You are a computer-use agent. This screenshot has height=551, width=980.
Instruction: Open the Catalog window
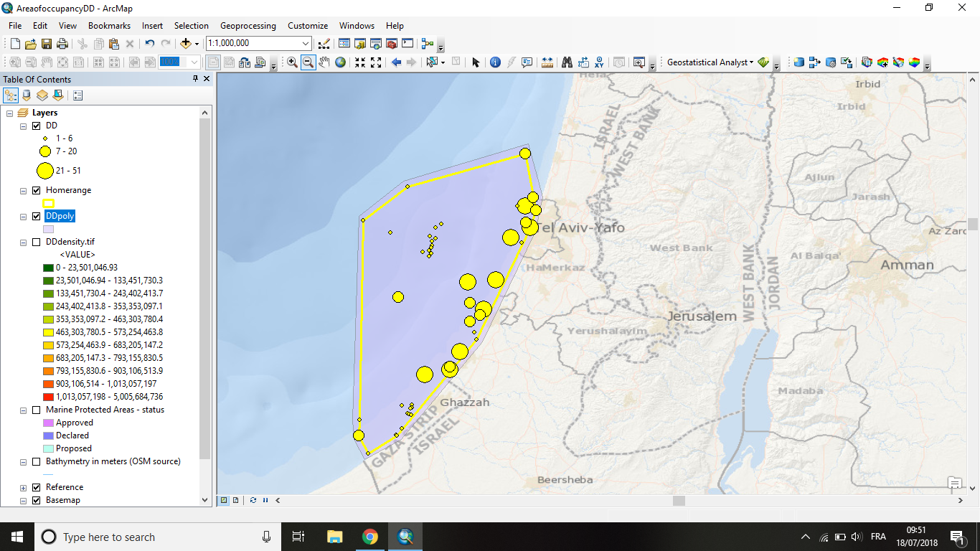pos(359,44)
